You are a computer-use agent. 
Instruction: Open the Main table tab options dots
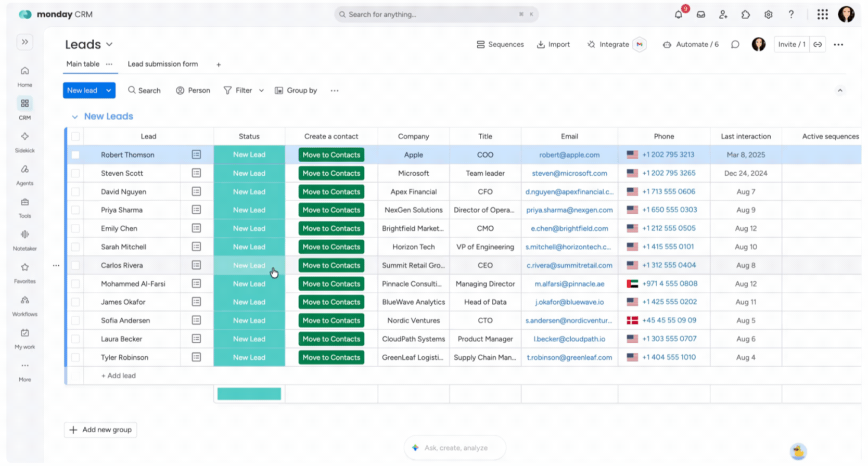pyautogui.click(x=109, y=64)
